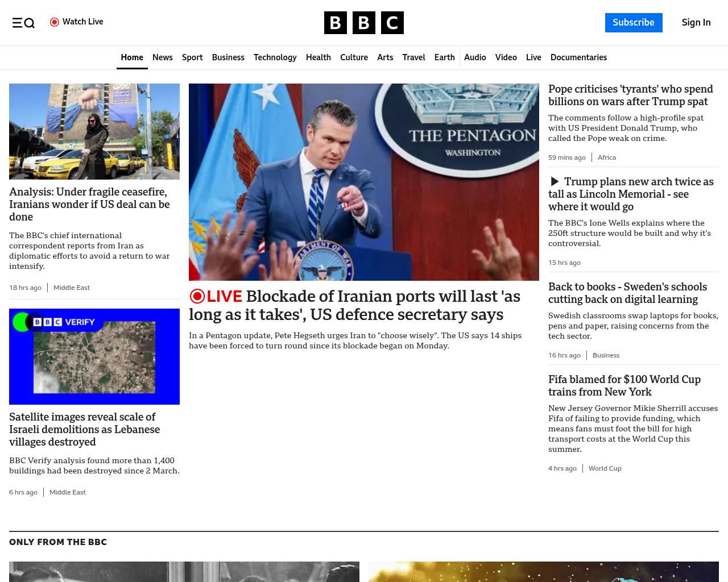Click the red LIVE indicator icon
The image size is (728, 582).
197,296
